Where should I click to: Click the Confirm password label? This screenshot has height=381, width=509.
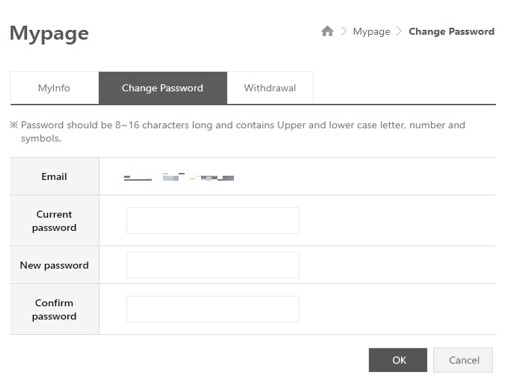point(54,310)
